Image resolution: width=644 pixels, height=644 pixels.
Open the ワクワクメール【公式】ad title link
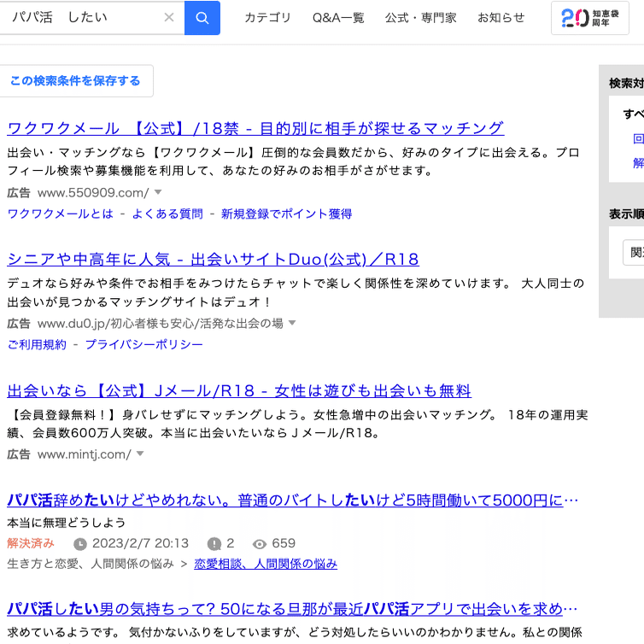(x=255, y=129)
